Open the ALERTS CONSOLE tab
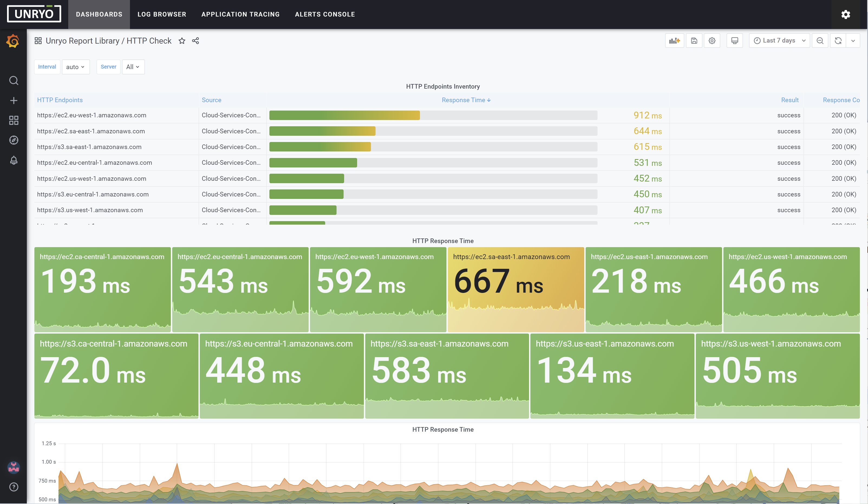 pos(325,14)
